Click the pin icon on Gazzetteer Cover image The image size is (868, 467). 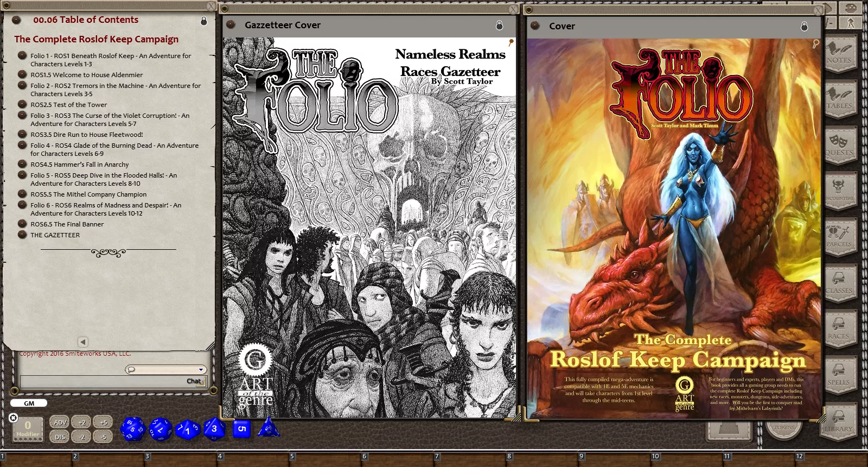coord(510,42)
